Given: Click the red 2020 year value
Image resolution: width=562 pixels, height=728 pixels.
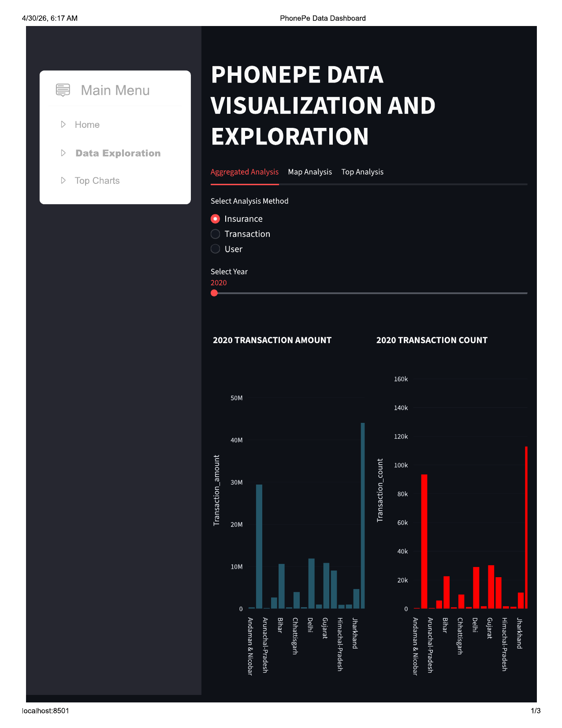Looking at the screenshot, I should click(x=219, y=283).
